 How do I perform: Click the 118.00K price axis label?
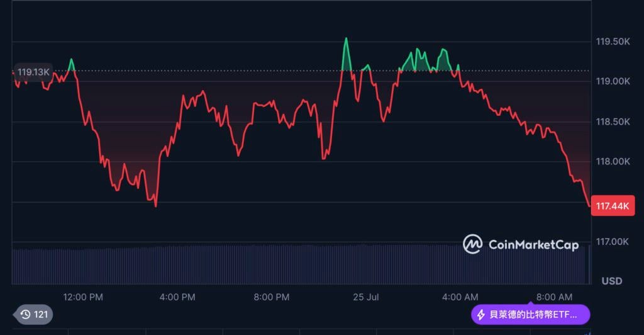tap(613, 161)
